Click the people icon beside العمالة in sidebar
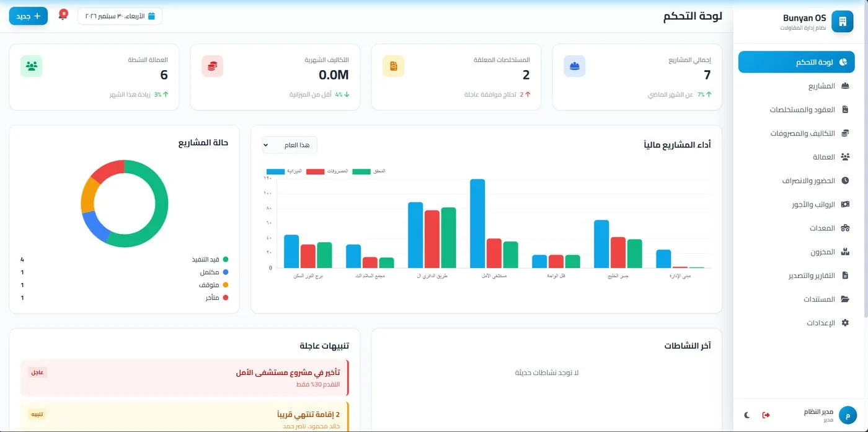This screenshot has height=432, width=868. coord(844,157)
